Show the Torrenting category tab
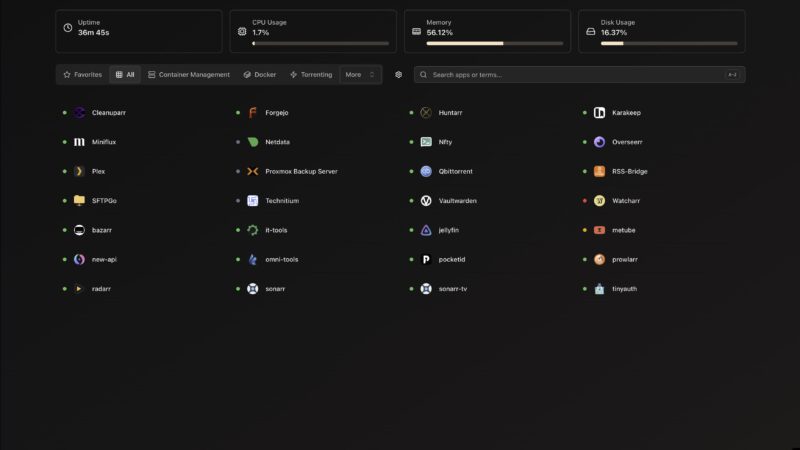Viewport: 800px width, 450px height. pos(310,75)
